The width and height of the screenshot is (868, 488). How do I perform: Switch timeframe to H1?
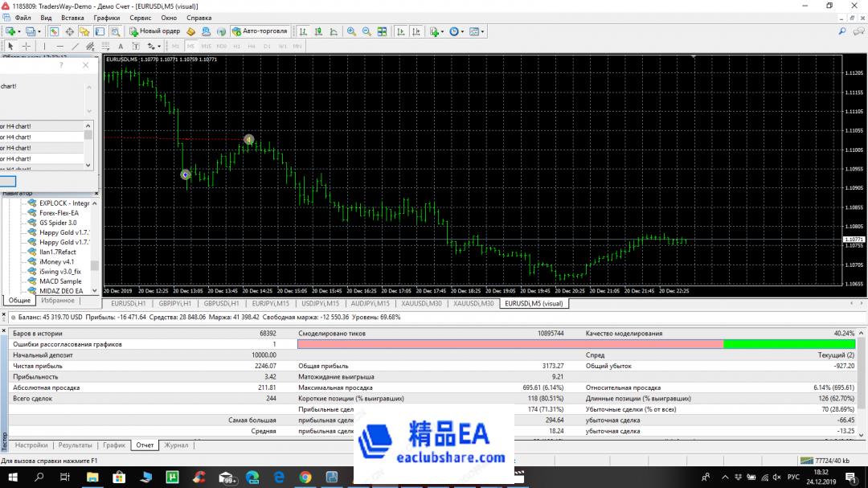point(236,46)
